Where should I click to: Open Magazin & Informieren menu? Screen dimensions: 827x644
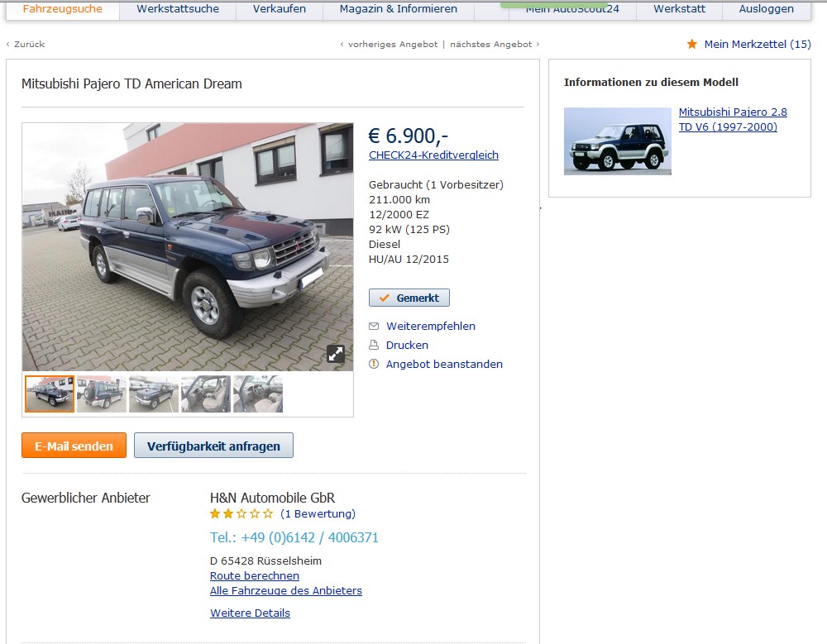pos(399,9)
